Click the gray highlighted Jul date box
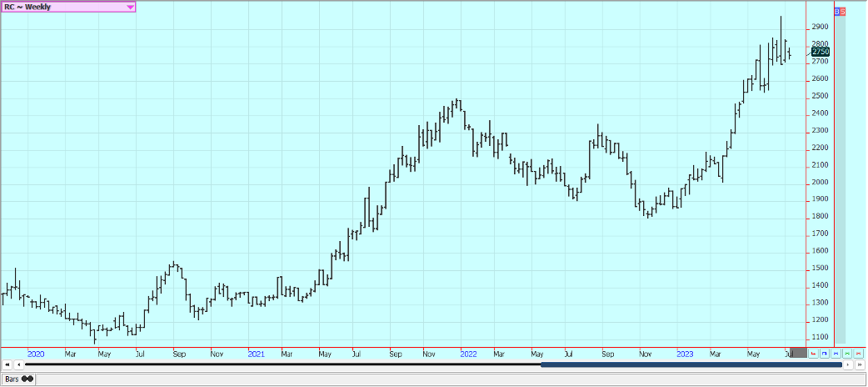The width and height of the screenshot is (868, 387). pyautogui.click(x=798, y=353)
